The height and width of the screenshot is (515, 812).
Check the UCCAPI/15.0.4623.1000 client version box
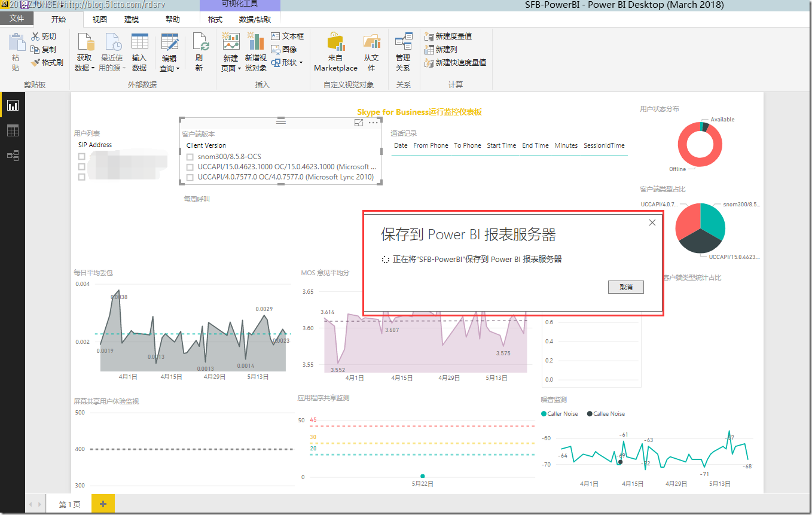(190, 167)
